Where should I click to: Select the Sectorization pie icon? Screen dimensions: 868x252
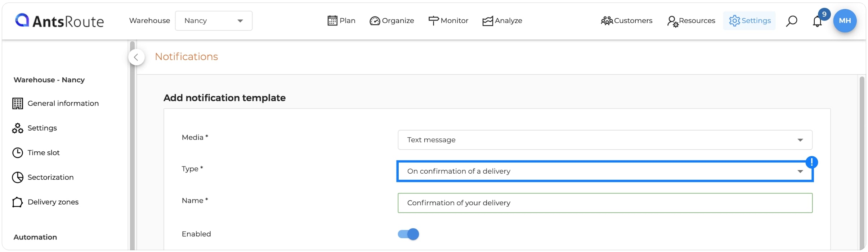coord(18,177)
